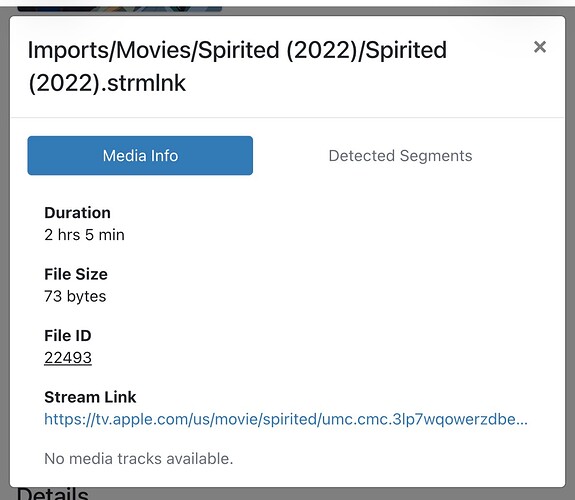Click the Imports/Movies folder portion of the title

coord(112,50)
